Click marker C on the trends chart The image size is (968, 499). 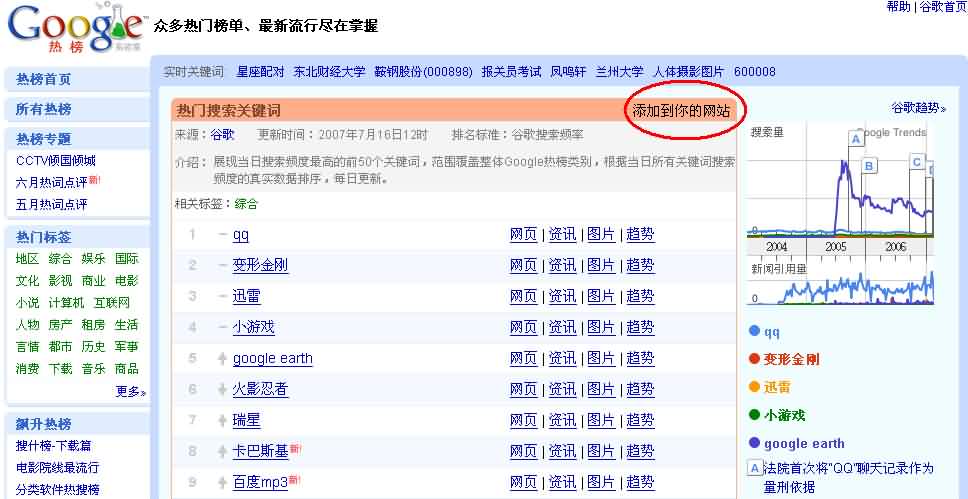917,162
